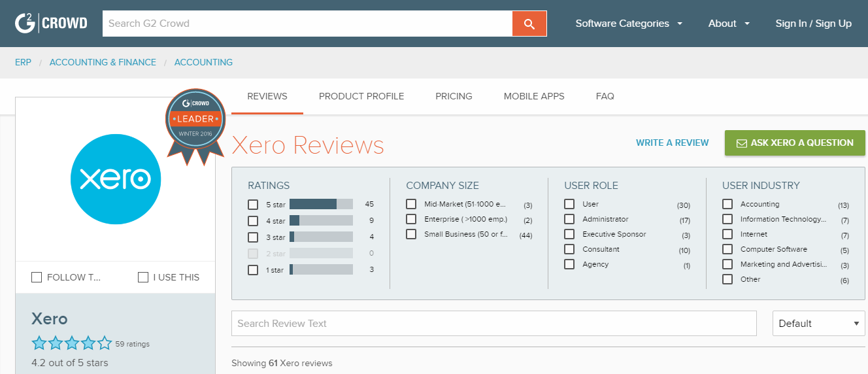Screen dimensions: 868x374
Task: Click the Accounting & Finance breadcrumb
Action: pos(103,62)
